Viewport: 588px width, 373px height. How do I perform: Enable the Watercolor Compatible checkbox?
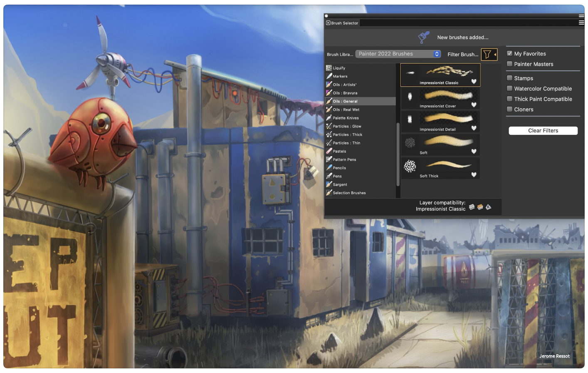coord(509,88)
